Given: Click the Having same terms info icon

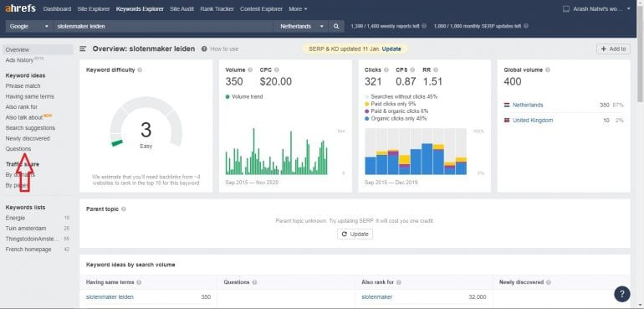Looking at the screenshot, I should point(139,282).
